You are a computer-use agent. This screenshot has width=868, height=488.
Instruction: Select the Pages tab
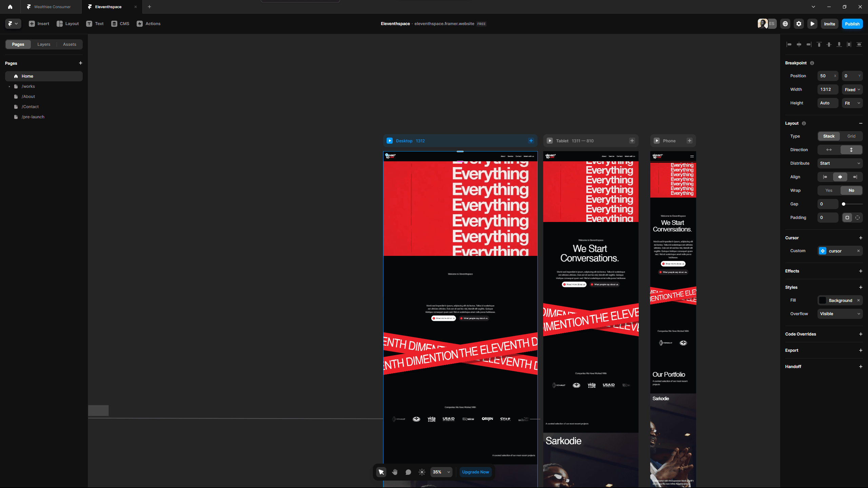[18, 44]
